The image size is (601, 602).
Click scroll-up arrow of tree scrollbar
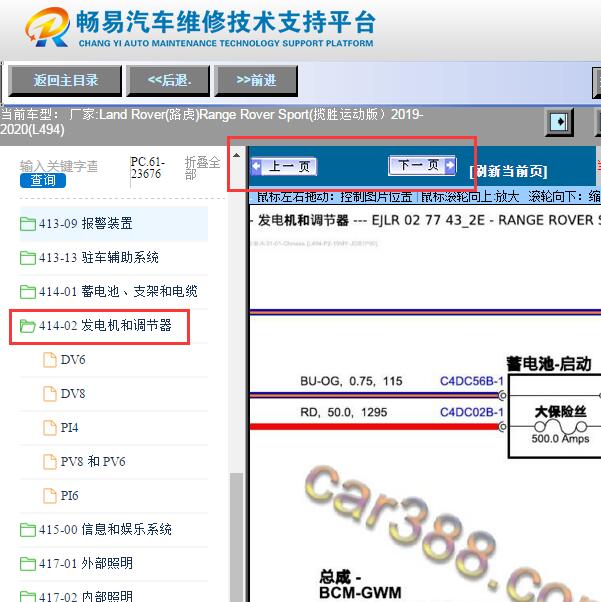pyautogui.click(x=237, y=155)
